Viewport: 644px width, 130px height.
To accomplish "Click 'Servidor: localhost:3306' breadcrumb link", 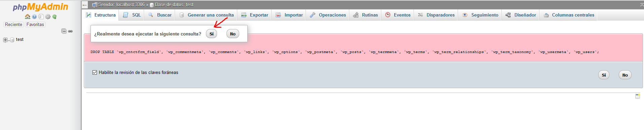I will click(x=121, y=5).
